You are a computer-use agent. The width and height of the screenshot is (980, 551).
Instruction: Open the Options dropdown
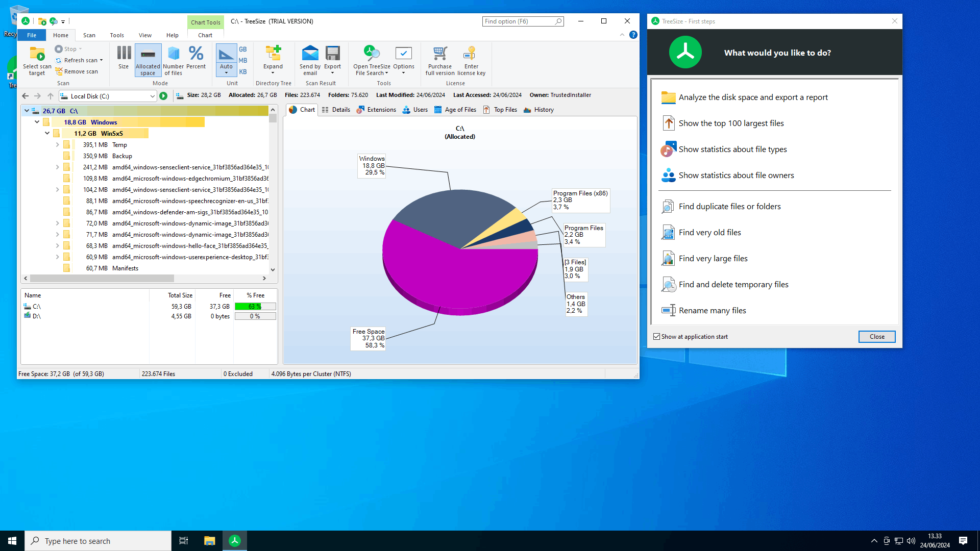(404, 60)
